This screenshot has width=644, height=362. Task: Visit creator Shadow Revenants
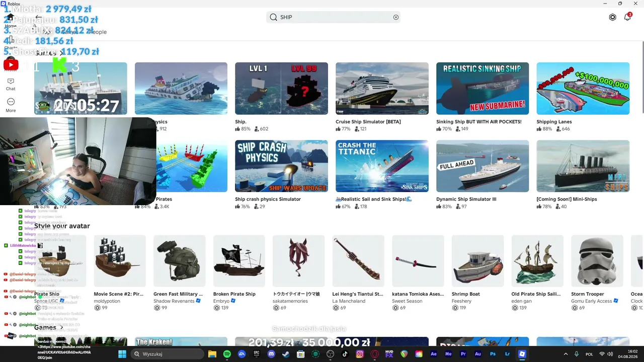coord(174,301)
